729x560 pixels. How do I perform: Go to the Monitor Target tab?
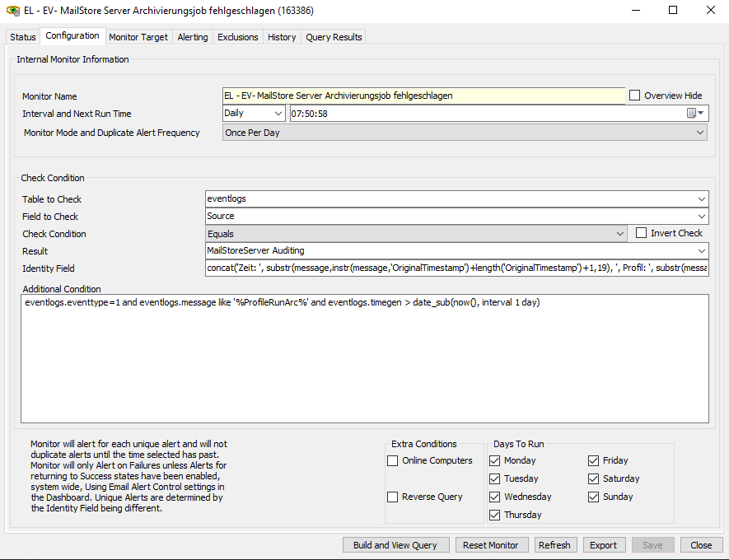pyautogui.click(x=138, y=37)
